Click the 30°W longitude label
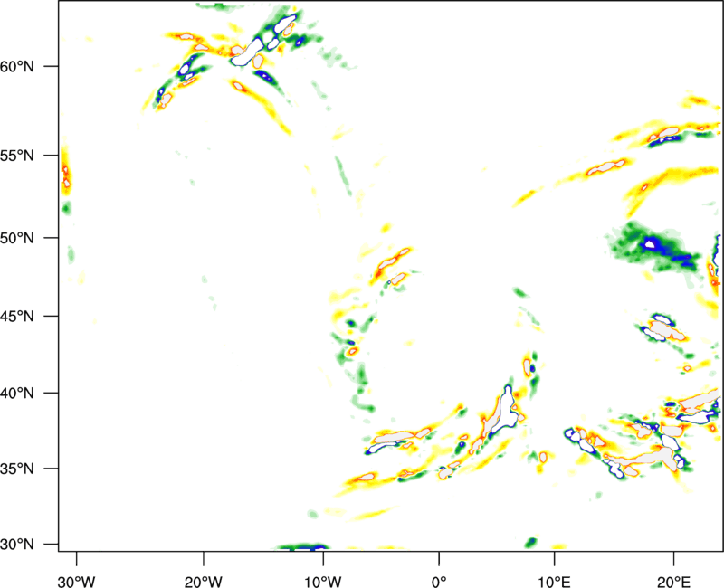 pos(77,582)
